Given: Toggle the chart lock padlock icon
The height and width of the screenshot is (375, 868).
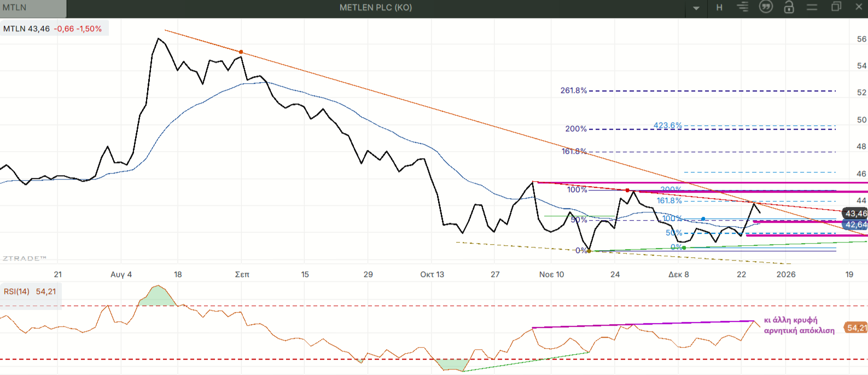Looking at the screenshot, I should [x=789, y=7].
